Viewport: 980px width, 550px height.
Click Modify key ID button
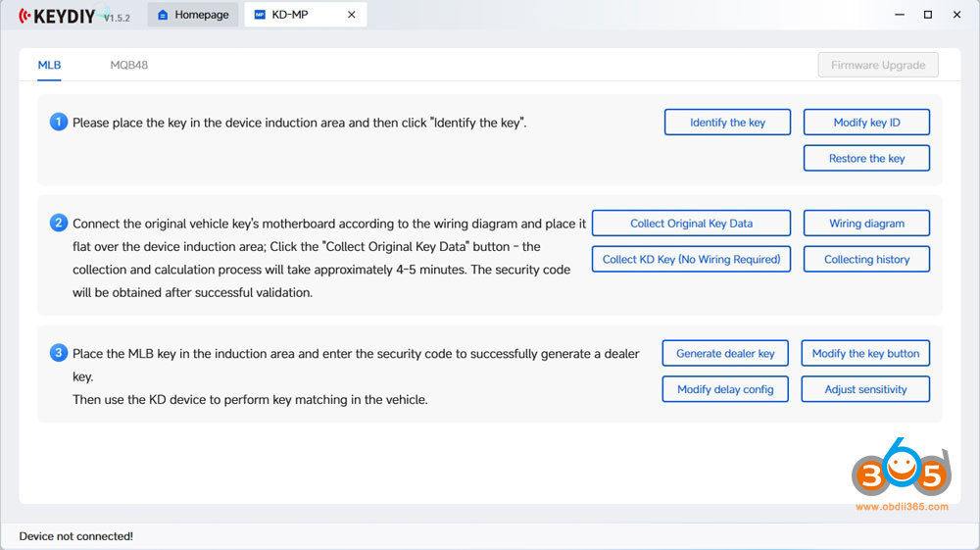pos(866,123)
